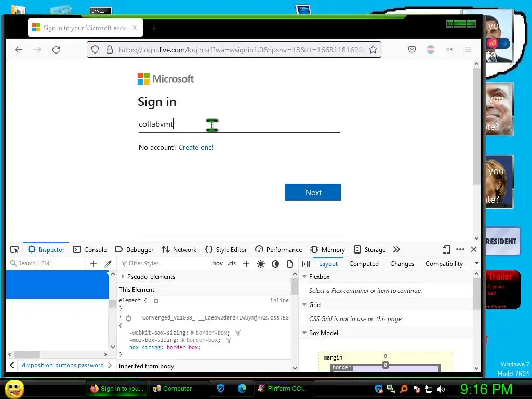Select the Inspector tab
532x399 pixels.
46,250
